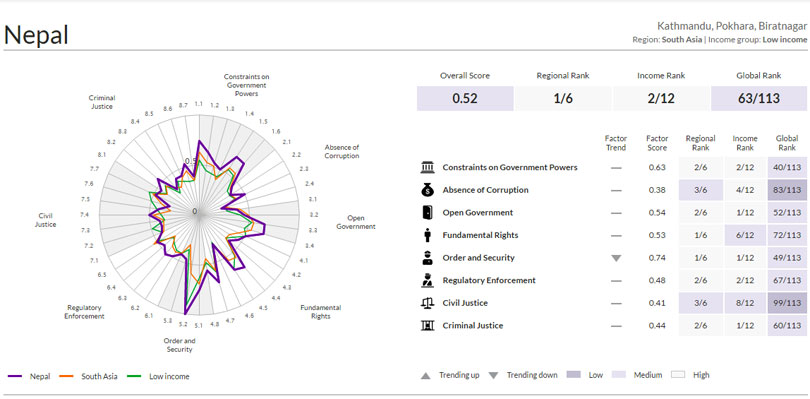Select the Regional Rank value 1/6

[563, 98]
